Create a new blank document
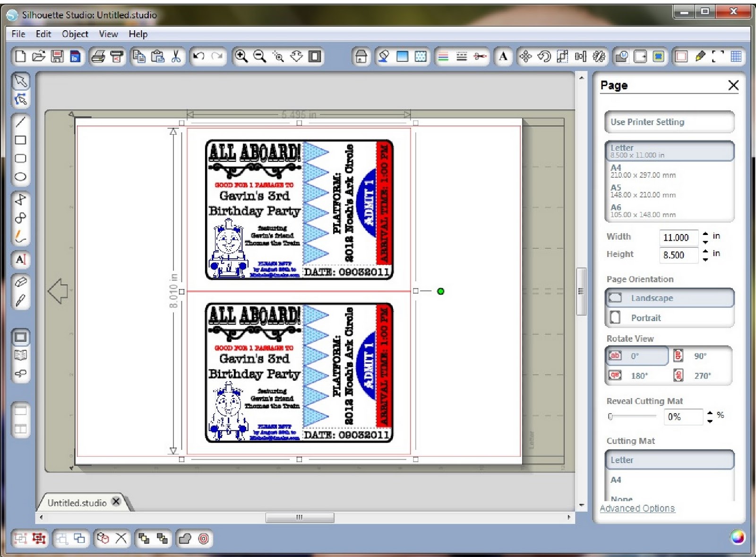 tap(20, 57)
